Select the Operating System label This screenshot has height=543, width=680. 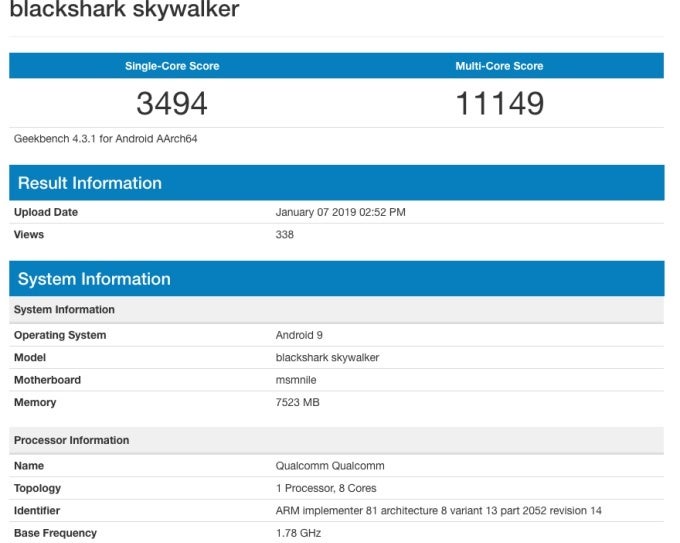coord(60,335)
